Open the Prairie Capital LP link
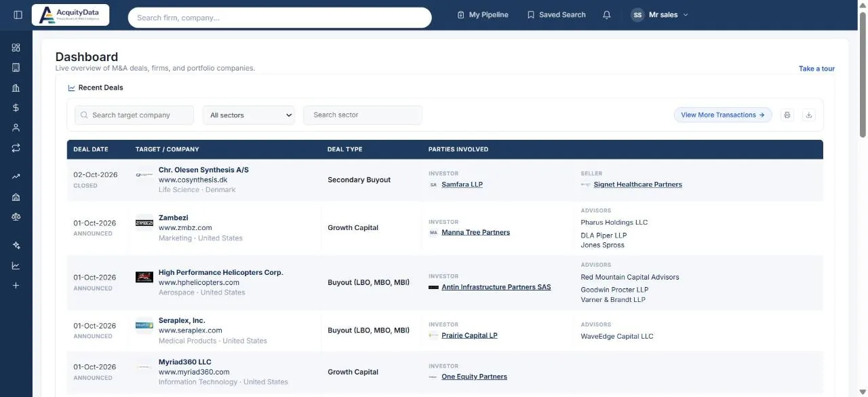 (x=469, y=335)
